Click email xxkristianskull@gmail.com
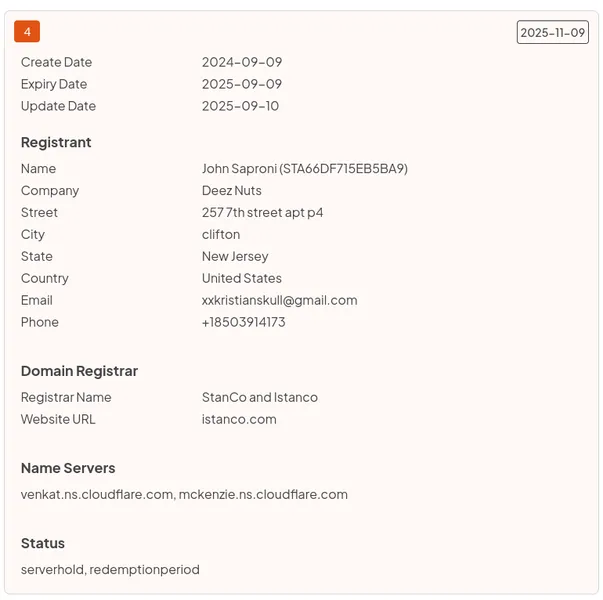Screen dimensions: 603x600 [x=280, y=300]
